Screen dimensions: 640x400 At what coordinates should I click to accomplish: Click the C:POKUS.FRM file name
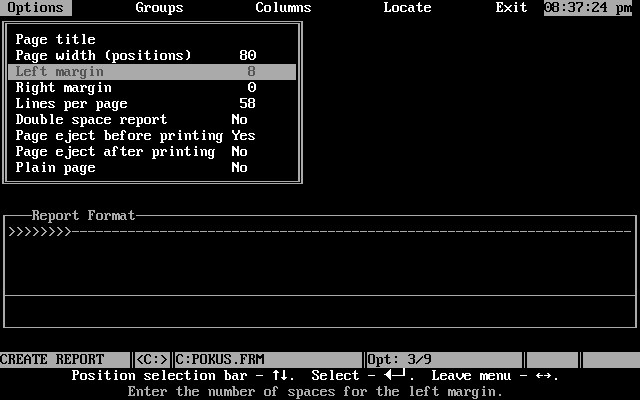tap(220, 360)
